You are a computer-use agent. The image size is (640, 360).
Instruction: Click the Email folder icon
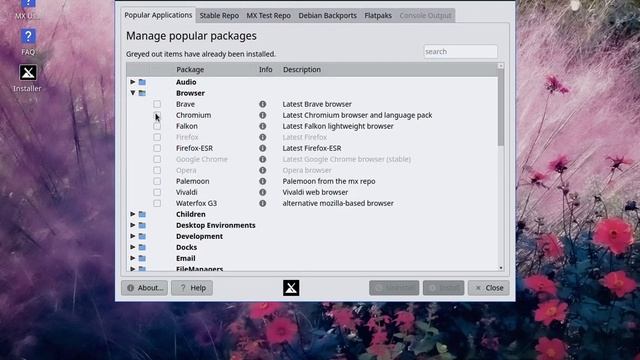point(142,258)
